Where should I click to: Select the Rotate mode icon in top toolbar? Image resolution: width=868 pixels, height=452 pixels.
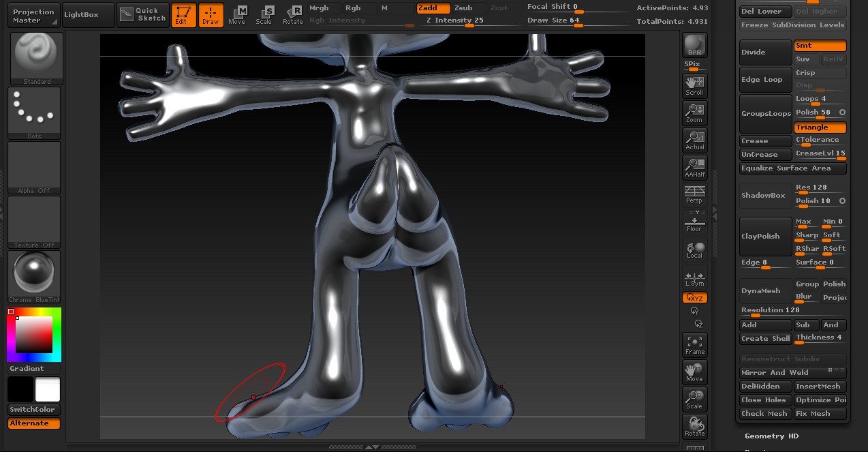pos(293,14)
